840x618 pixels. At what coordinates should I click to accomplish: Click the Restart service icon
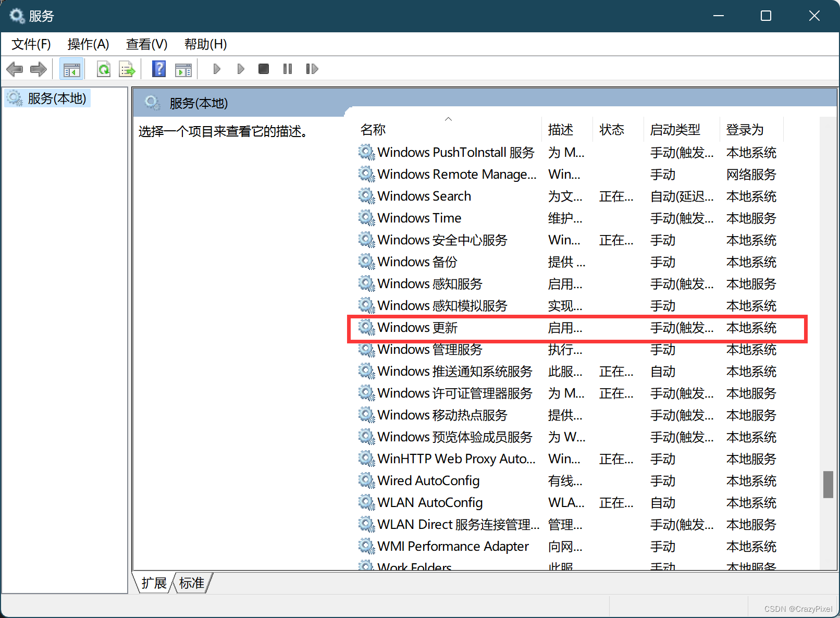(312, 69)
